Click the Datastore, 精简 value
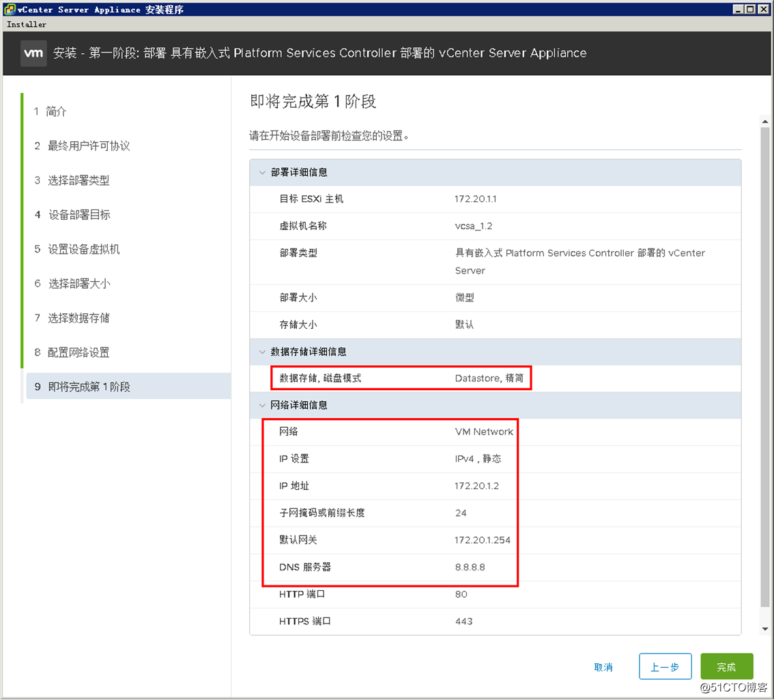 coord(489,379)
